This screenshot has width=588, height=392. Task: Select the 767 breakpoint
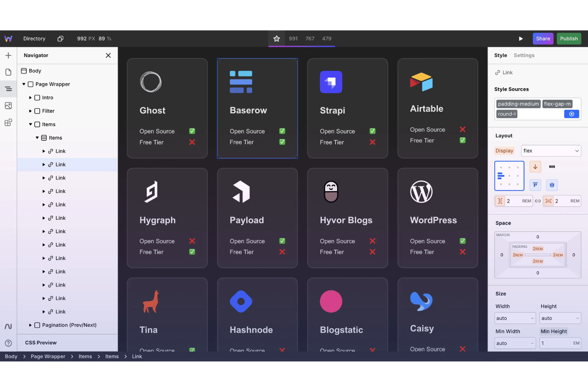pyautogui.click(x=310, y=39)
